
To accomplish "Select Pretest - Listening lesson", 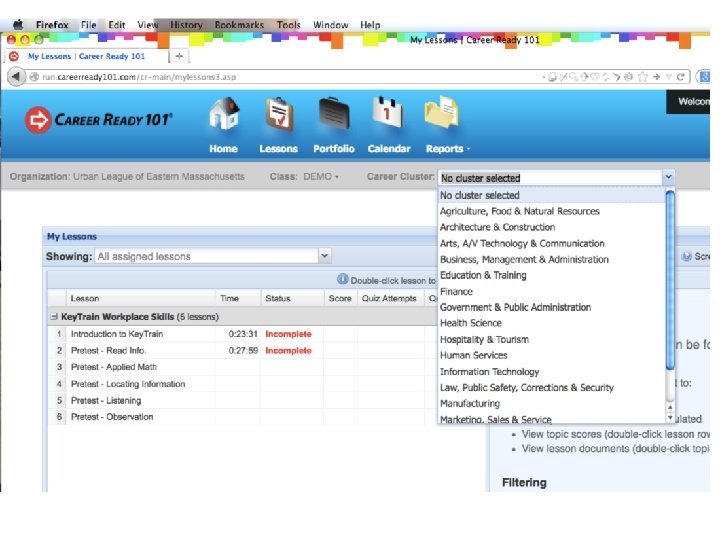I will tap(242, 400).
